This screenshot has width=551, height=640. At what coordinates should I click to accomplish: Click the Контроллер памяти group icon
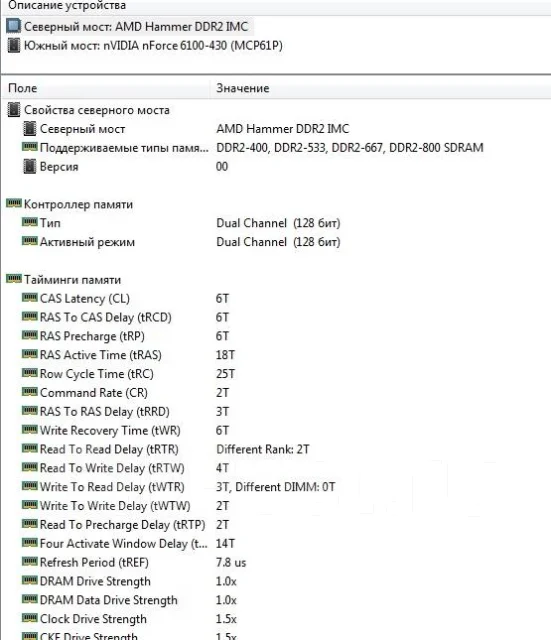[x=13, y=203]
